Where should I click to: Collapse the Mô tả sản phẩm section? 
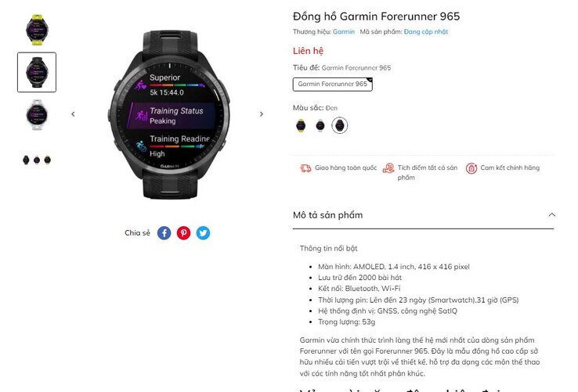click(551, 215)
